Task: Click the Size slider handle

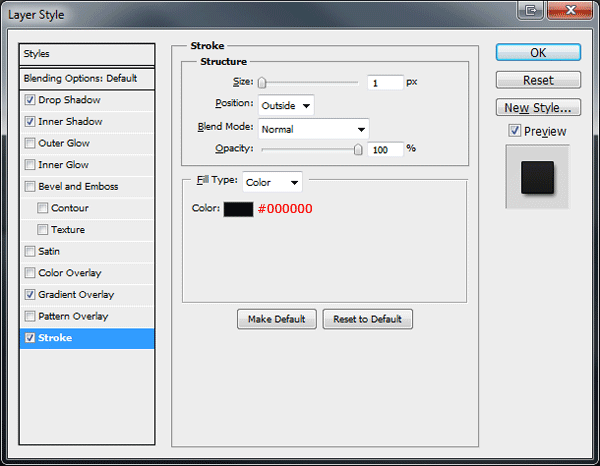Action: [x=262, y=82]
